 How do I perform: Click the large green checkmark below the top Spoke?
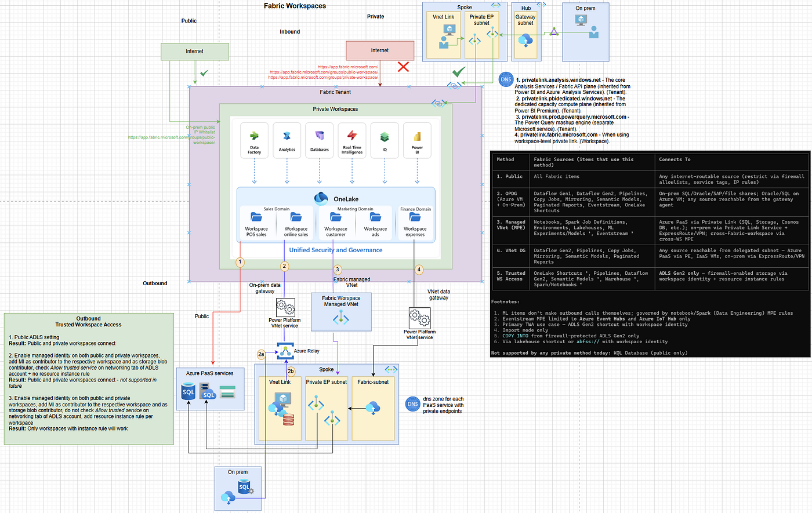[x=459, y=72]
